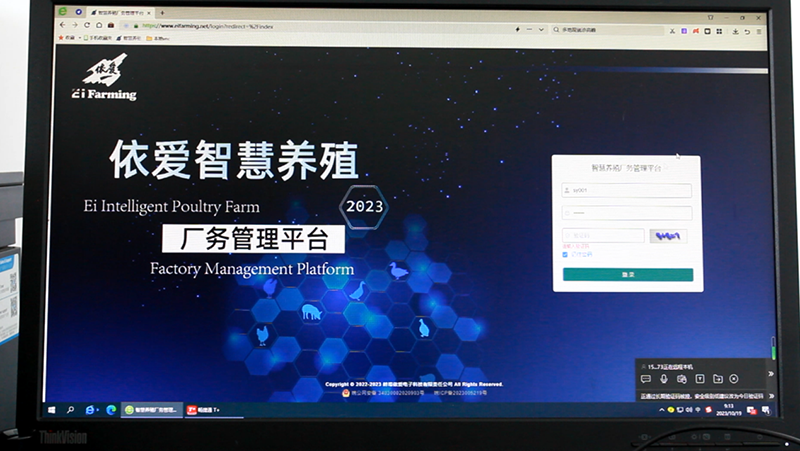Click the record circle icon in remote panel
Screen dimensions: 800x451
click(x=734, y=379)
